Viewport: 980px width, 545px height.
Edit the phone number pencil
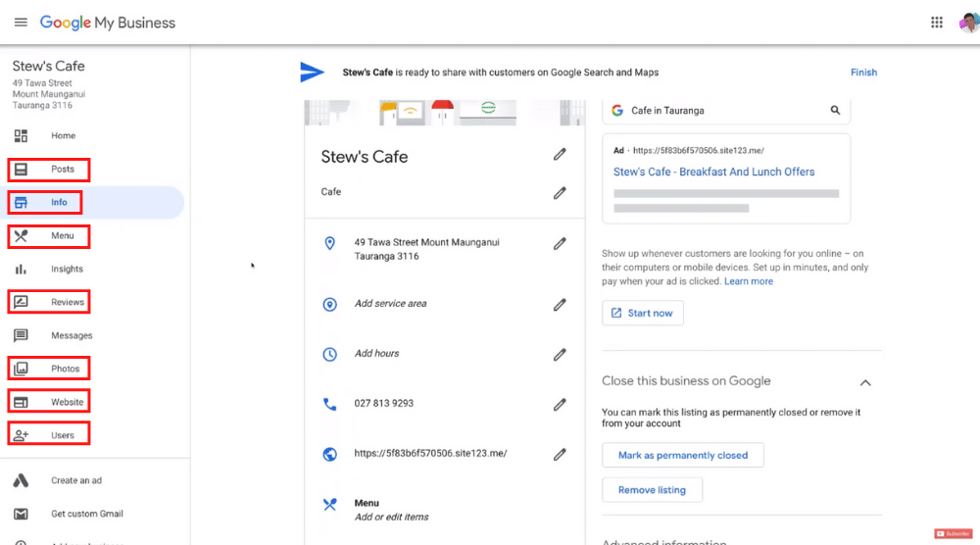[x=560, y=405]
